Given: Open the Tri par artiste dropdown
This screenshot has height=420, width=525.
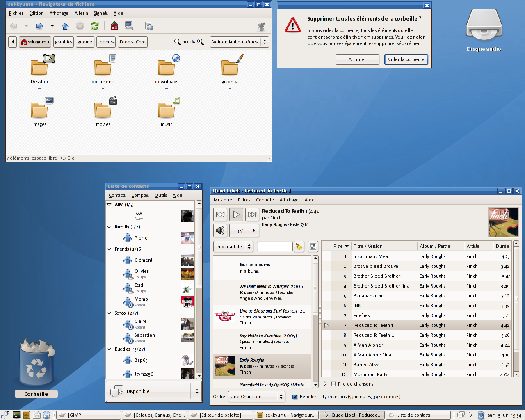Looking at the screenshot, I should [x=233, y=247].
